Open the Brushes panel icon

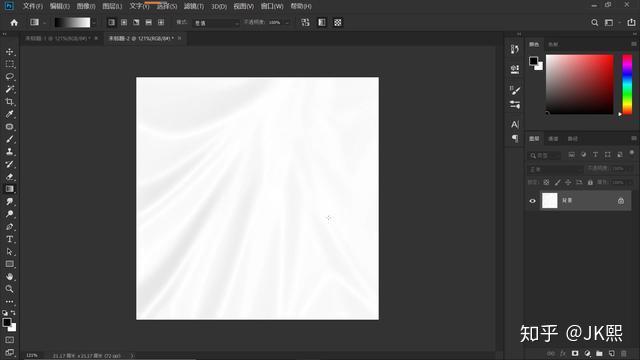(515, 90)
